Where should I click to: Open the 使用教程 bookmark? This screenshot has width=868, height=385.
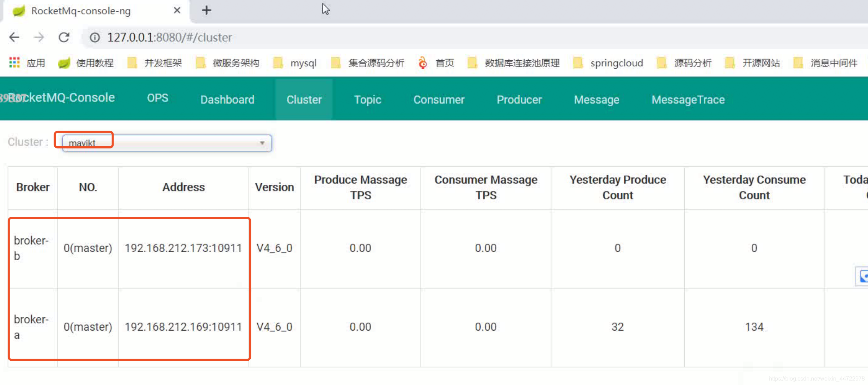tap(86, 63)
